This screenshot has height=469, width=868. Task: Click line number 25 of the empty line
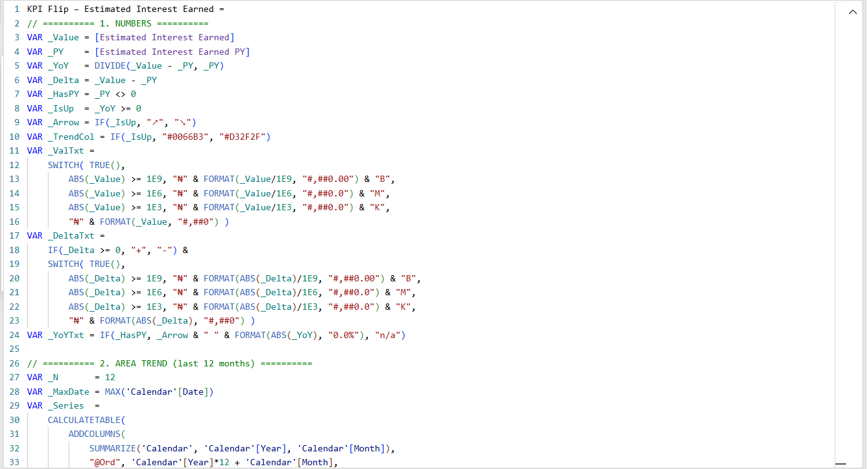pyautogui.click(x=15, y=349)
